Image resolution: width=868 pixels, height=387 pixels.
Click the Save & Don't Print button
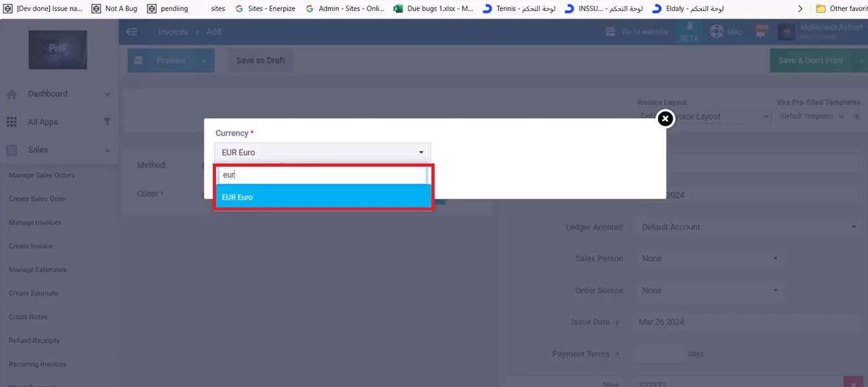point(810,61)
